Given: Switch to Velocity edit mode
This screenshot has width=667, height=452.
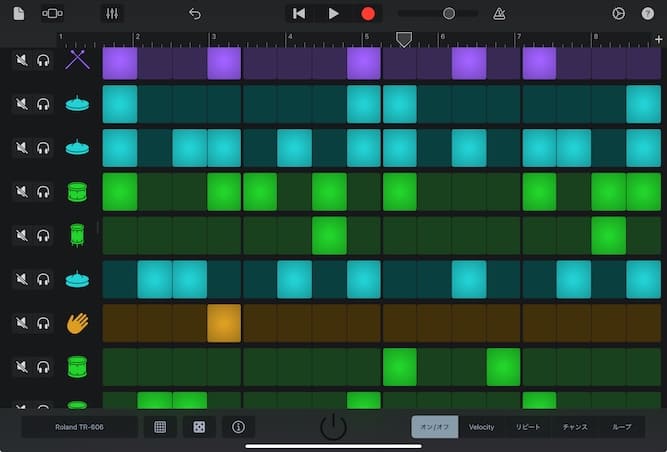Looking at the screenshot, I should (482, 427).
